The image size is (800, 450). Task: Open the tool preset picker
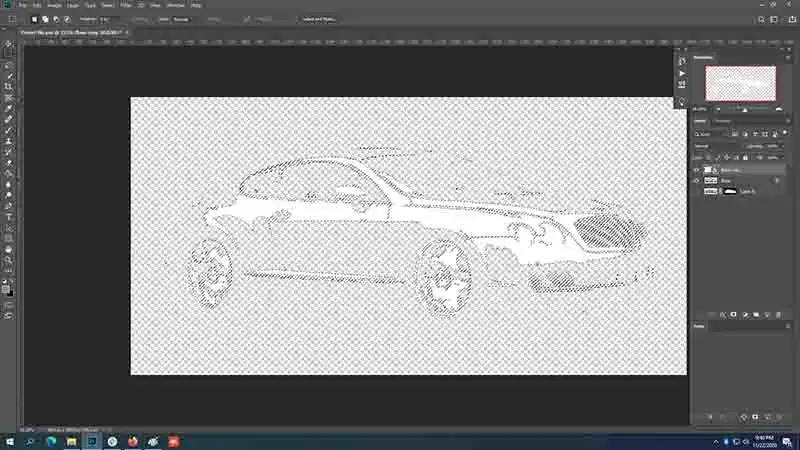(x=12, y=19)
